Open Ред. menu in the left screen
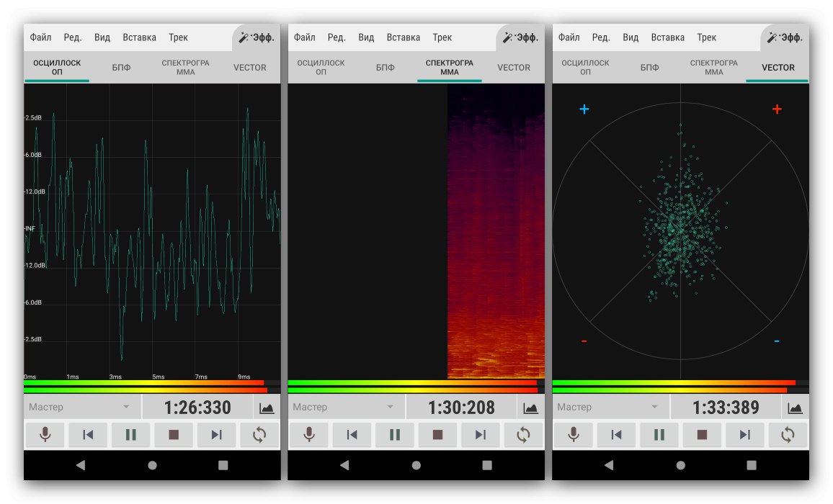The height and width of the screenshot is (504, 833). pos(72,37)
